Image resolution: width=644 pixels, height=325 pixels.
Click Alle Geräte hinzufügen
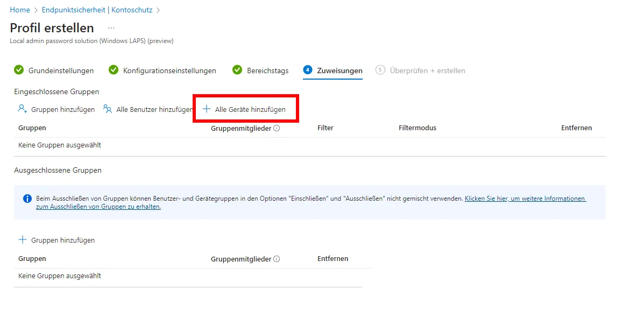[244, 109]
